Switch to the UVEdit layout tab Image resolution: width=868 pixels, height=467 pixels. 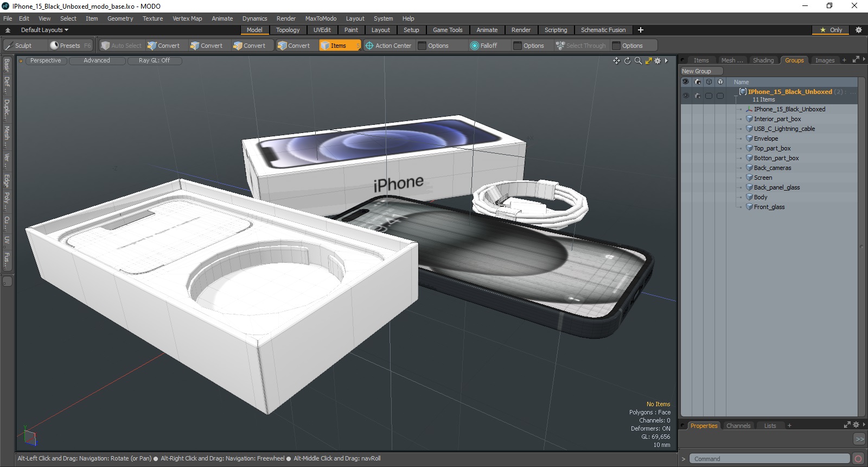pyautogui.click(x=322, y=30)
